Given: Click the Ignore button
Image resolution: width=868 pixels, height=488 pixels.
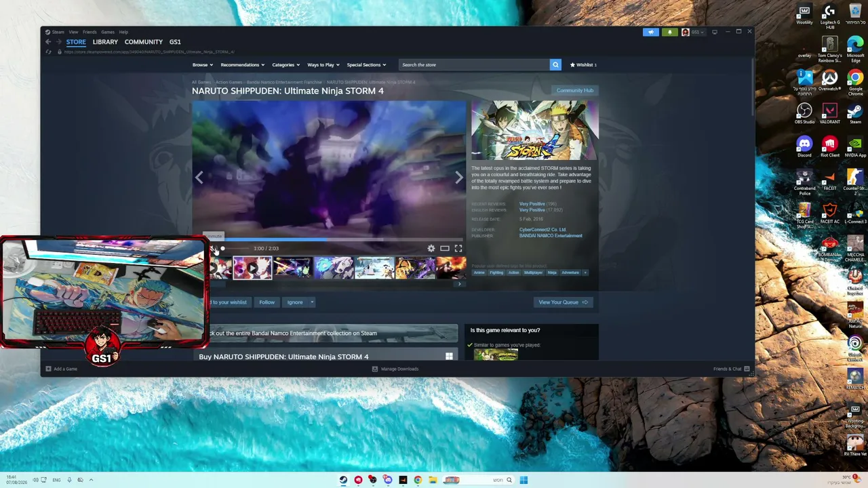Looking at the screenshot, I should click(295, 302).
